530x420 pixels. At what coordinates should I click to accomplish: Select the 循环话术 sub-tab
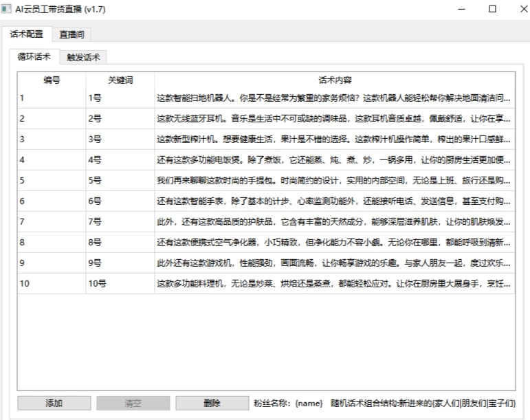pyautogui.click(x=34, y=57)
